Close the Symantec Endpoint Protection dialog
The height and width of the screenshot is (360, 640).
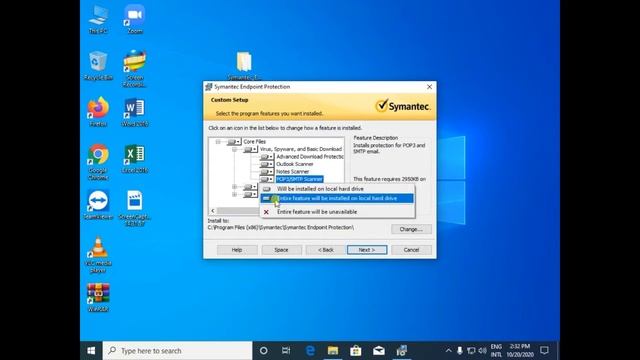[429, 87]
